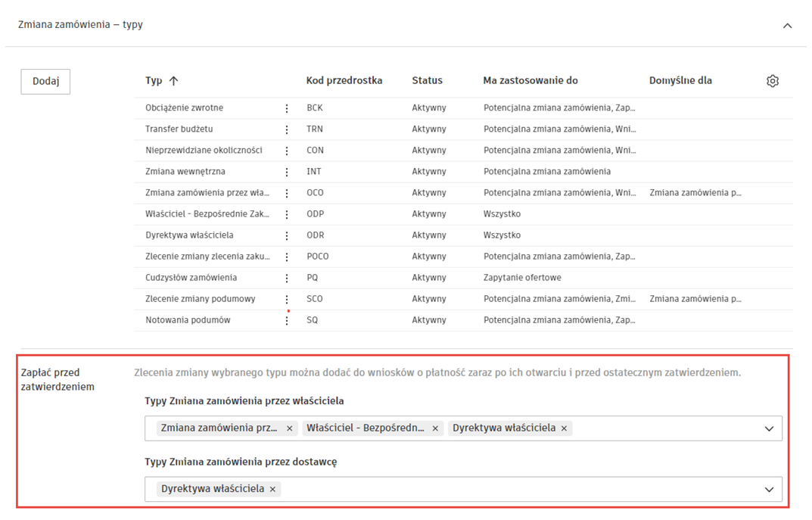The height and width of the screenshot is (520, 812).
Task: Select the Notowania podumów row name
Action: (x=188, y=320)
